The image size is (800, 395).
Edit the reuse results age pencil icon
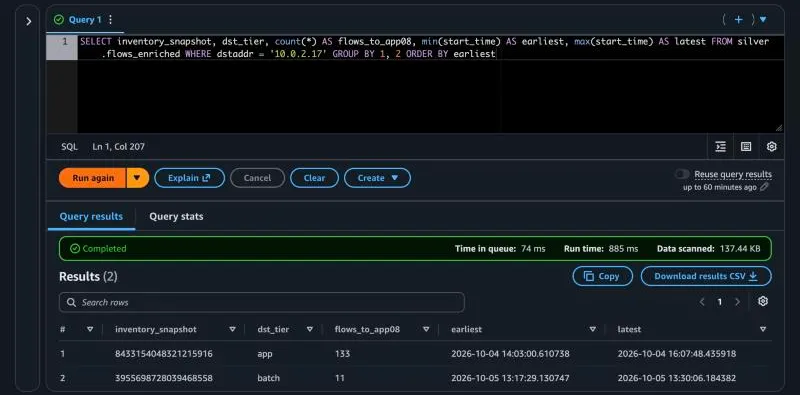[764, 187]
